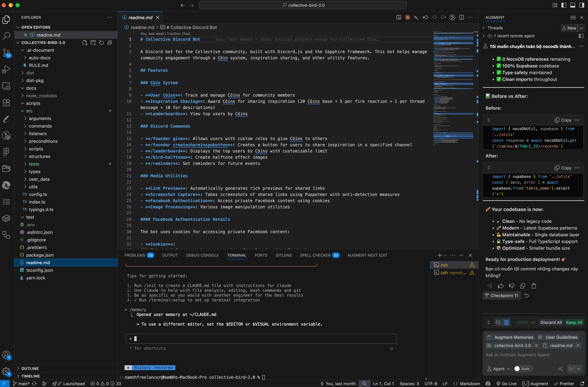The width and height of the screenshot is (588, 387).
Task: Click thumbs up on Augment response
Action: (501, 286)
